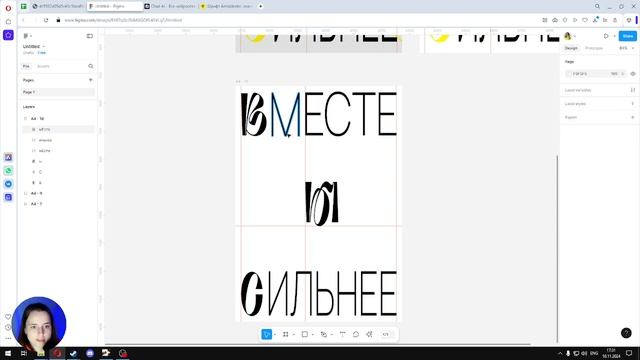Screen dimensions: 640x360
Task: Open the present options dropdown arrow
Action: click(614, 36)
